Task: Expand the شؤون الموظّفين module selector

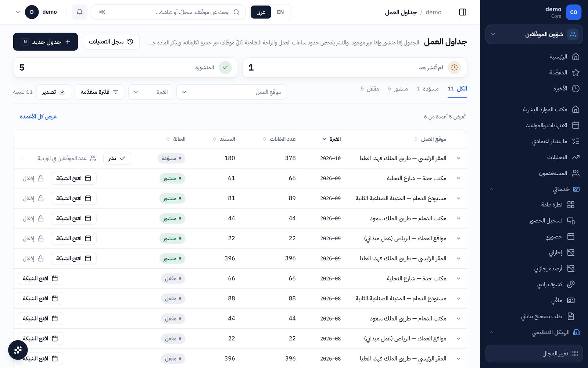Action: click(x=534, y=35)
